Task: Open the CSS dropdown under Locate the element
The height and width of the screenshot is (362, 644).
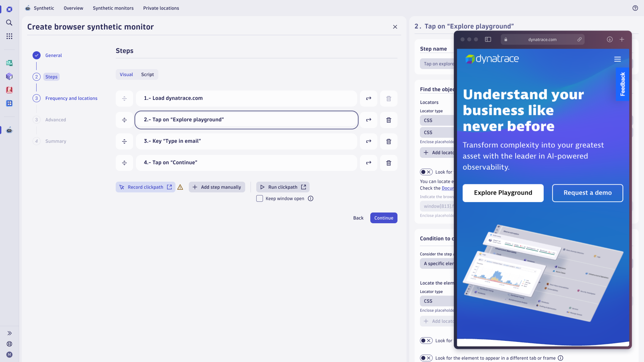Action: 437,301
